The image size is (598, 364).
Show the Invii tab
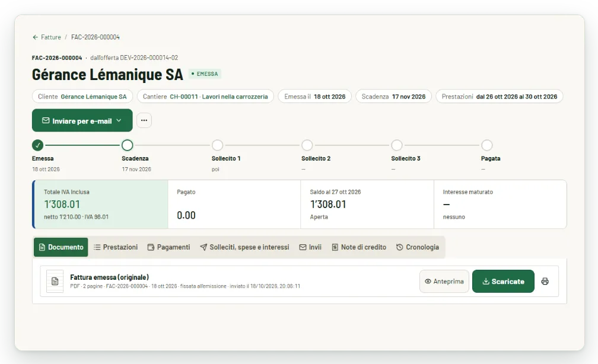point(310,247)
